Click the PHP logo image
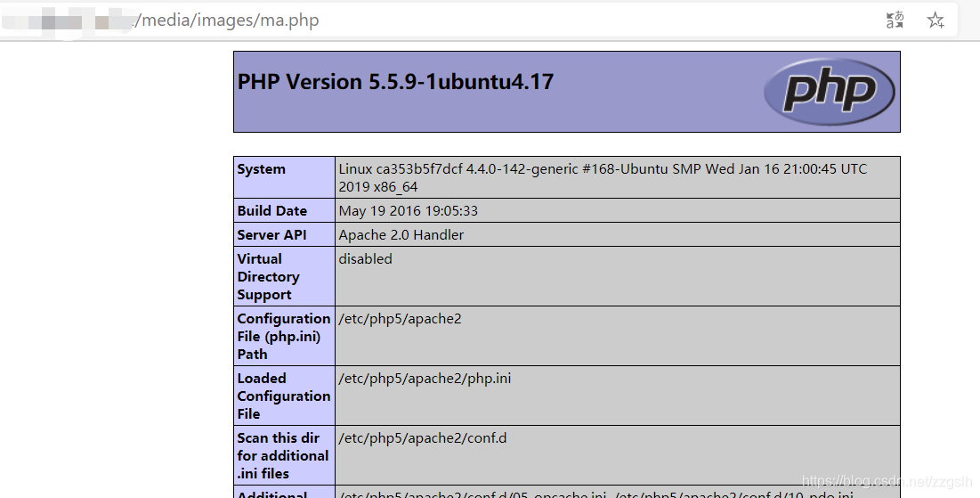This screenshot has width=980, height=498. pyautogui.click(x=829, y=92)
